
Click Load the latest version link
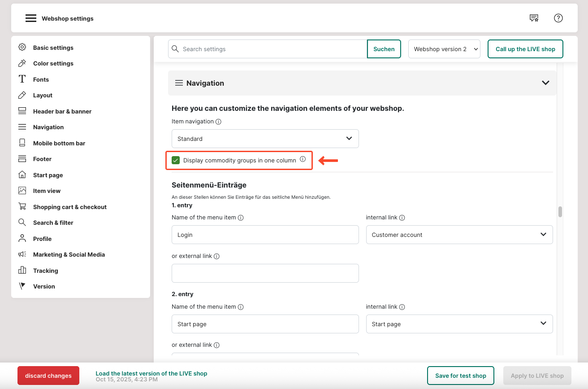click(151, 373)
